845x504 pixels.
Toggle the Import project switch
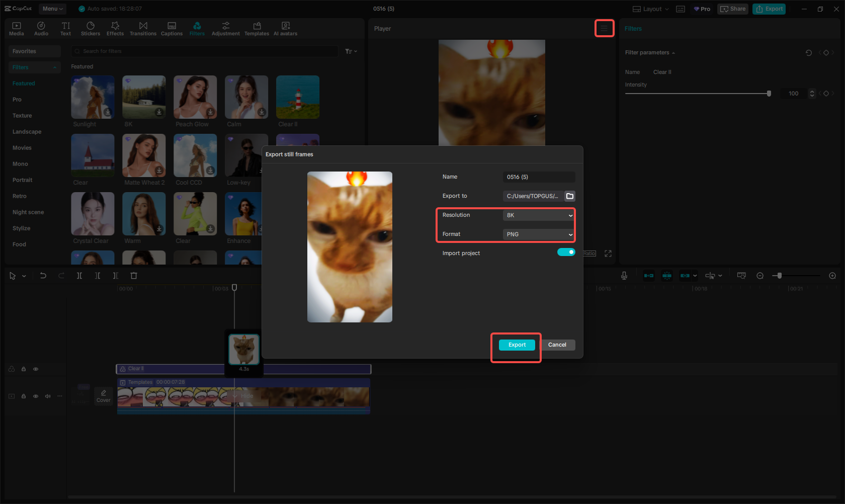566,252
